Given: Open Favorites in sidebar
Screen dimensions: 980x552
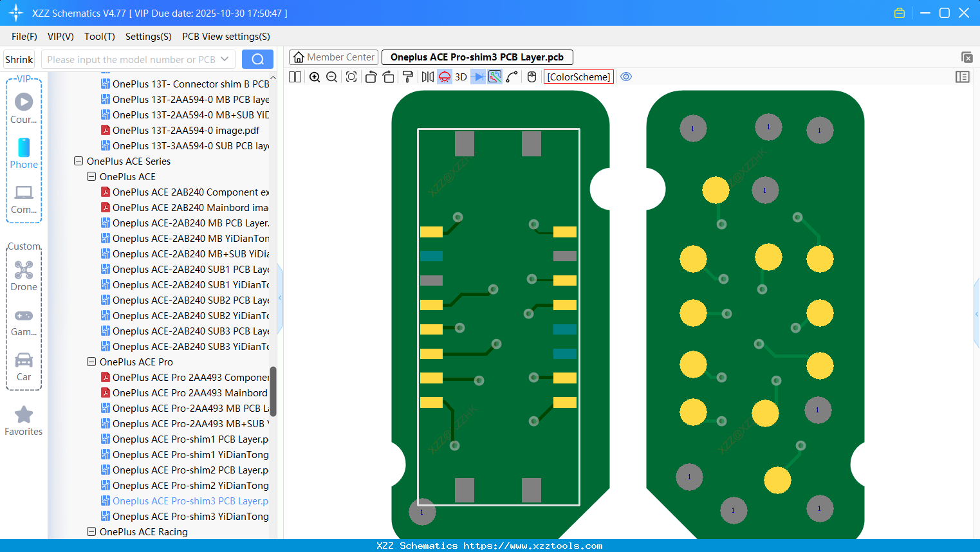Looking at the screenshot, I should pyautogui.click(x=24, y=421).
